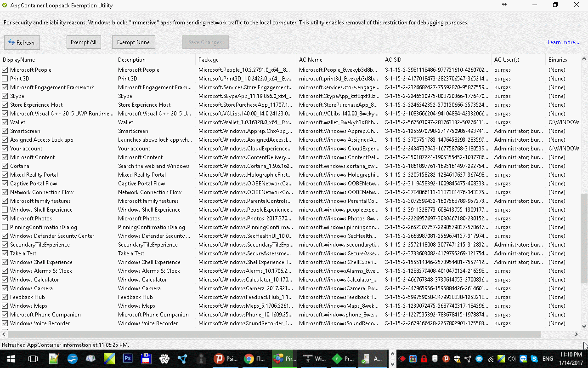Screen dimensions: 588x368
Task: Uncheck the Mixed Reality Portal checkbox
Action: click(x=5, y=175)
